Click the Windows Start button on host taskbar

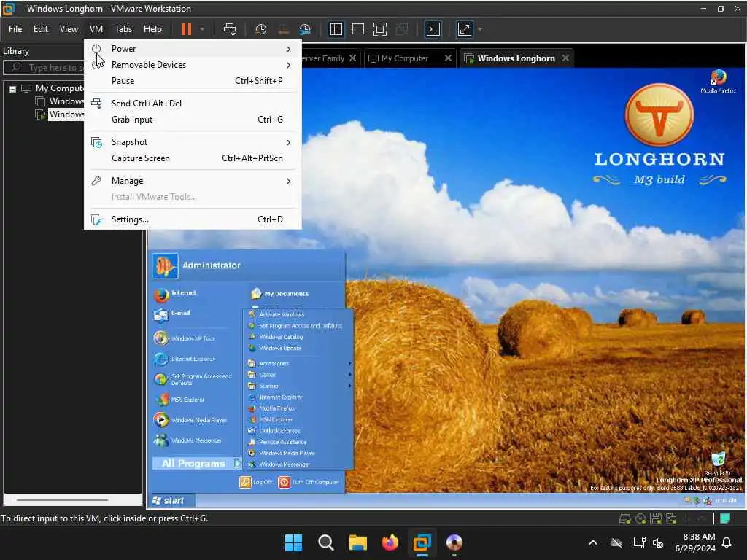coord(293,542)
